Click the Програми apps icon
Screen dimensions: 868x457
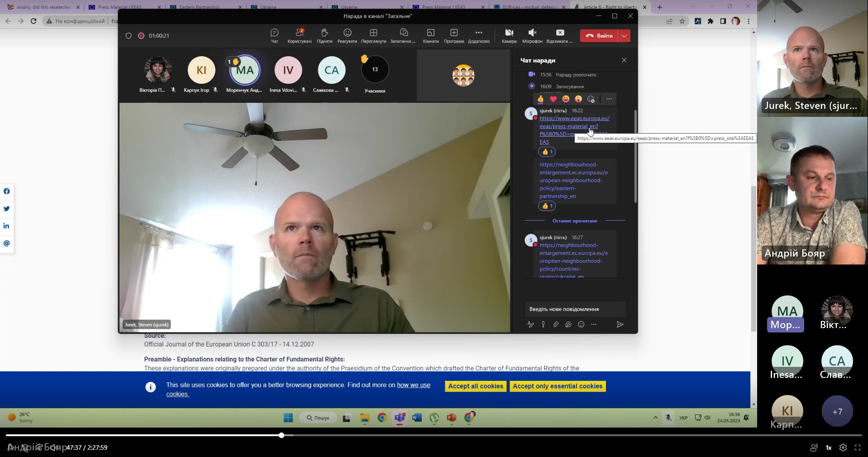tap(453, 33)
